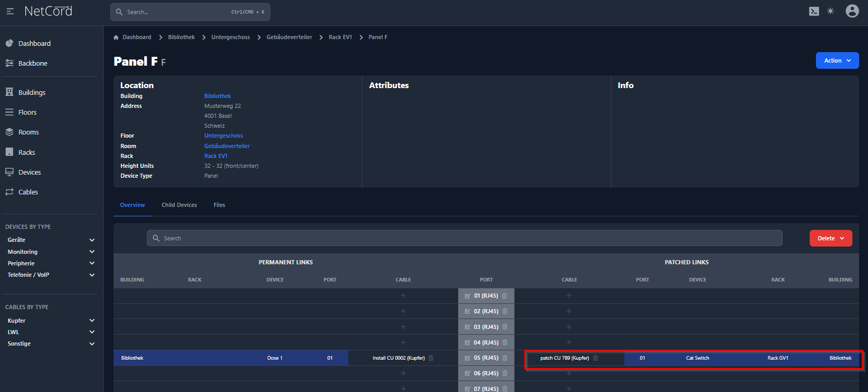868x392 pixels.
Task: Switch to the Files tab
Action: click(x=219, y=205)
